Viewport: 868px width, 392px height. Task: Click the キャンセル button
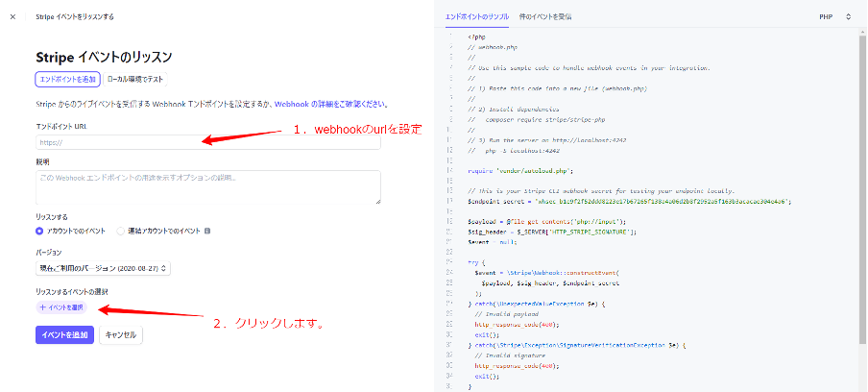121,335
